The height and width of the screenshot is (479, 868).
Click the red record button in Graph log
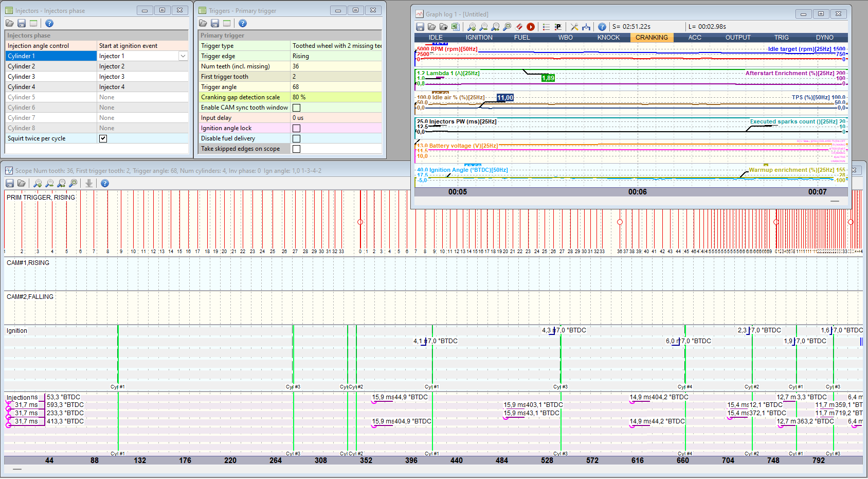(531, 27)
